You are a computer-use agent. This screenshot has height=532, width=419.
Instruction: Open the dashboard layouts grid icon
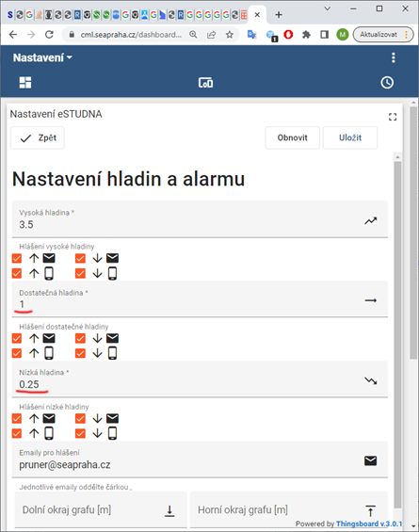[25, 83]
